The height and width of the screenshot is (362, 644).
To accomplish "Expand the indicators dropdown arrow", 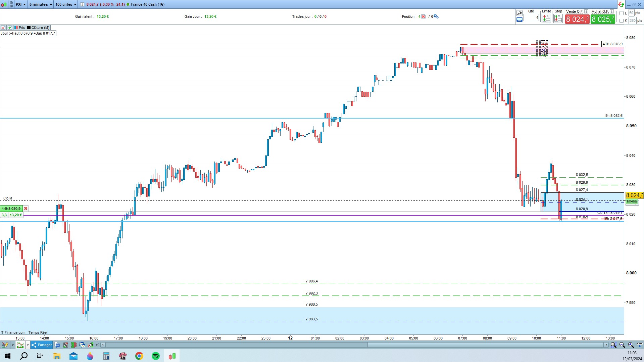I will [x=28, y=345].
